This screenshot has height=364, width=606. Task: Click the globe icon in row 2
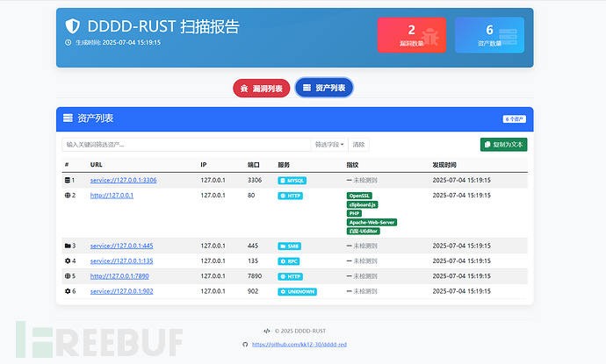tap(68, 195)
